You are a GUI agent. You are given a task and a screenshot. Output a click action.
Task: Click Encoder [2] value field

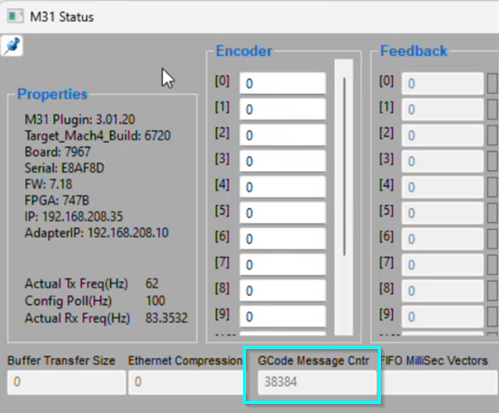(282, 135)
